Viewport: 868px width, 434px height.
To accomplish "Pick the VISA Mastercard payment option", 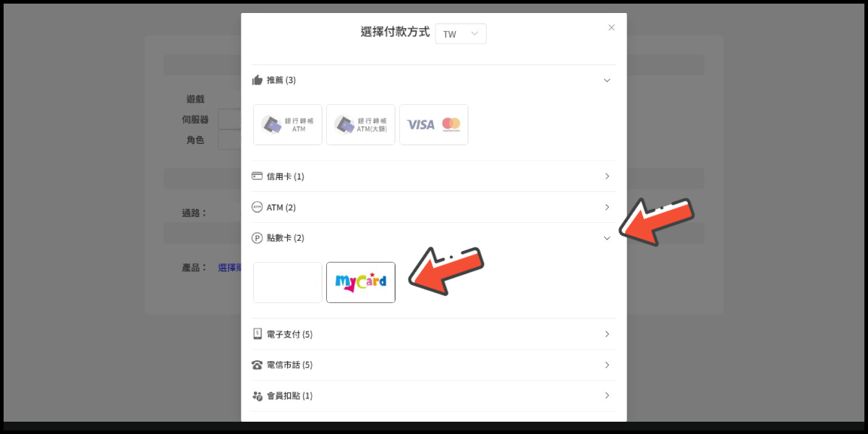I will click(x=433, y=124).
